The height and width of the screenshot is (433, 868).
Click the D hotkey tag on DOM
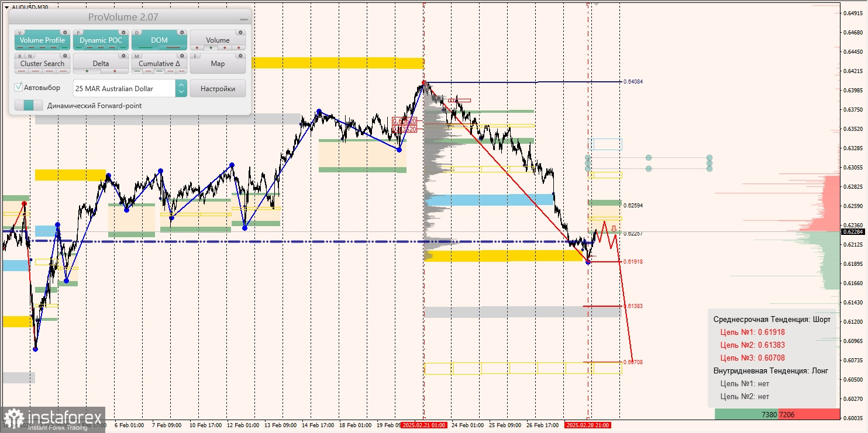(x=137, y=33)
